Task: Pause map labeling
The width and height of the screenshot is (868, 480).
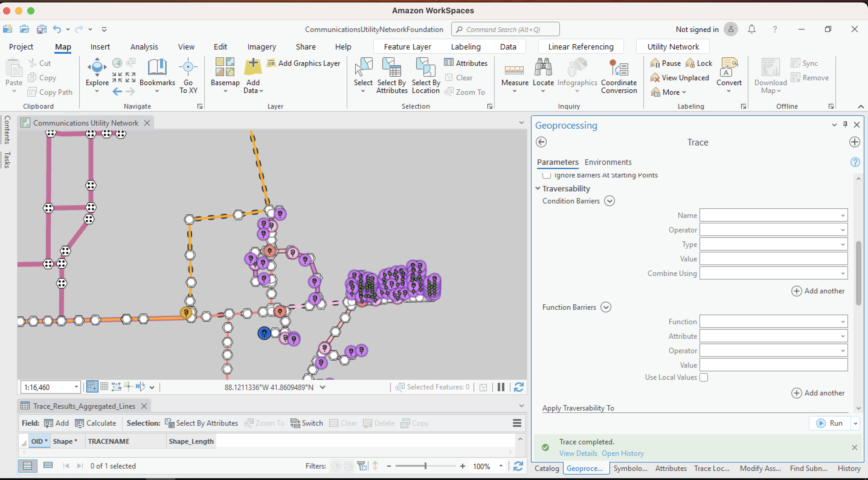Action: click(x=666, y=63)
